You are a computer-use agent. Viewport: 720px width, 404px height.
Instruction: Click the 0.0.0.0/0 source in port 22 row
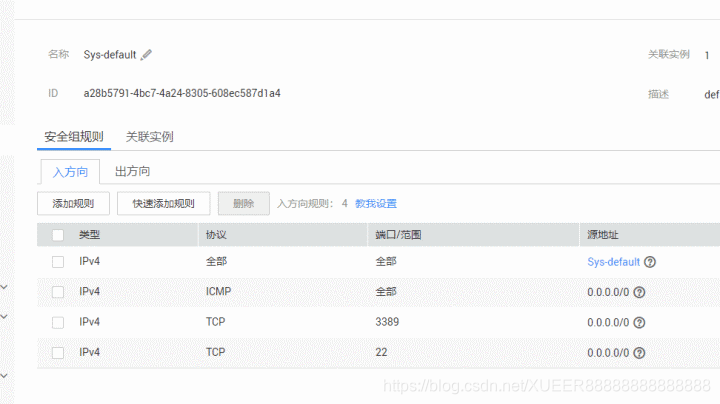[608, 353]
